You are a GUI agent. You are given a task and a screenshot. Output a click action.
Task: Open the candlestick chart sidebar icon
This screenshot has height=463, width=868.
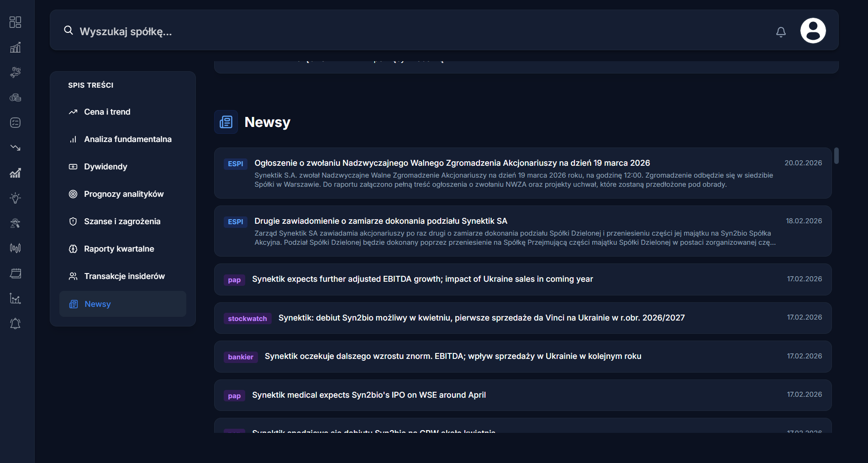point(16,248)
